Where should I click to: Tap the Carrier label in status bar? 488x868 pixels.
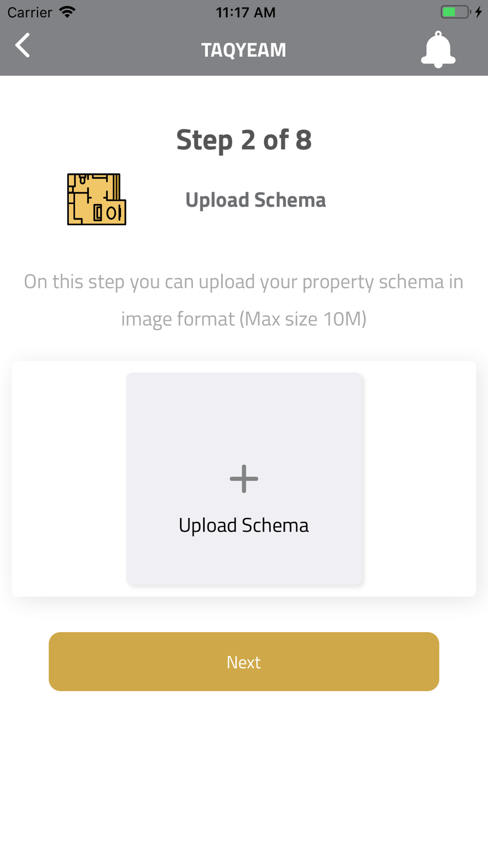(30, 12)
